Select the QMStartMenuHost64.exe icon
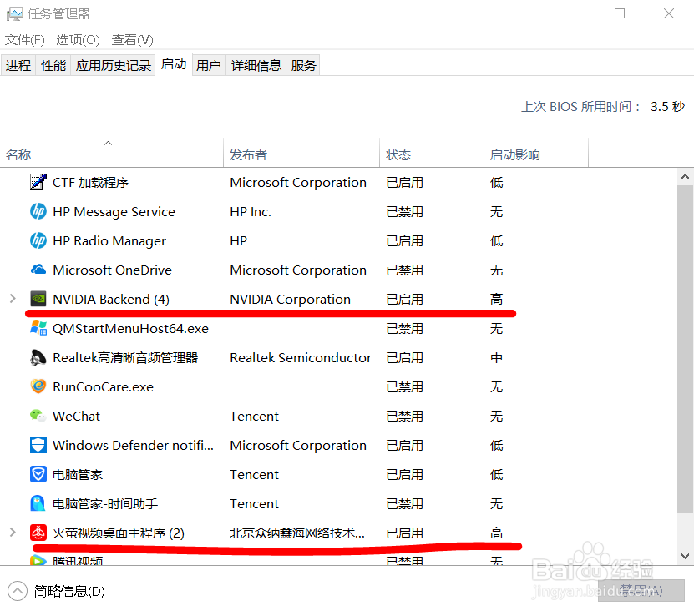Screen dimensions: 694x616 [x=38, y=328]
